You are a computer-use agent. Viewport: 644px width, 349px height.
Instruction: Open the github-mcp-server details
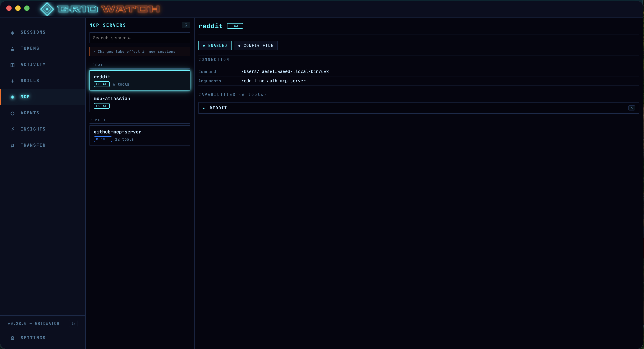(140, 135)
